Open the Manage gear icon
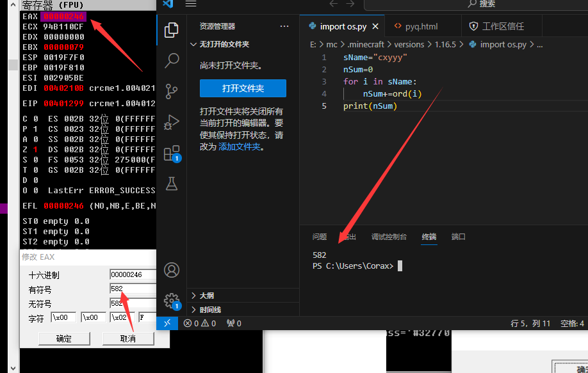Image resolution: width=588 pixels, height=373 pixels. click(x=171, y=300)
